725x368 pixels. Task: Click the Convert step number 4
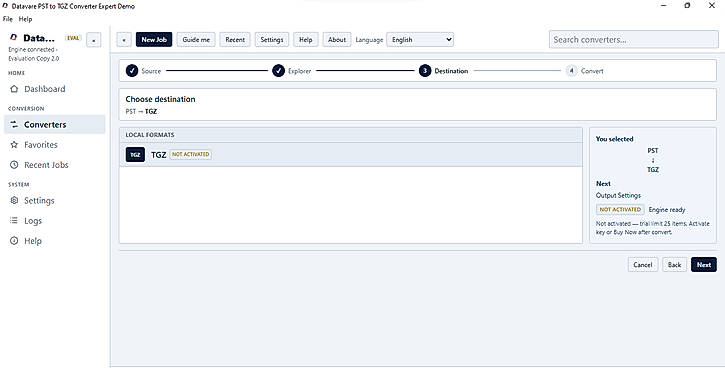[571, 71]
